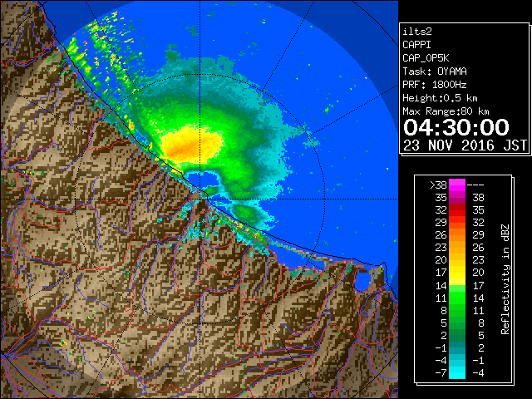Click the cyan -7 to -4 dBZ band
The image size is (532, 399).
[457, 372]
